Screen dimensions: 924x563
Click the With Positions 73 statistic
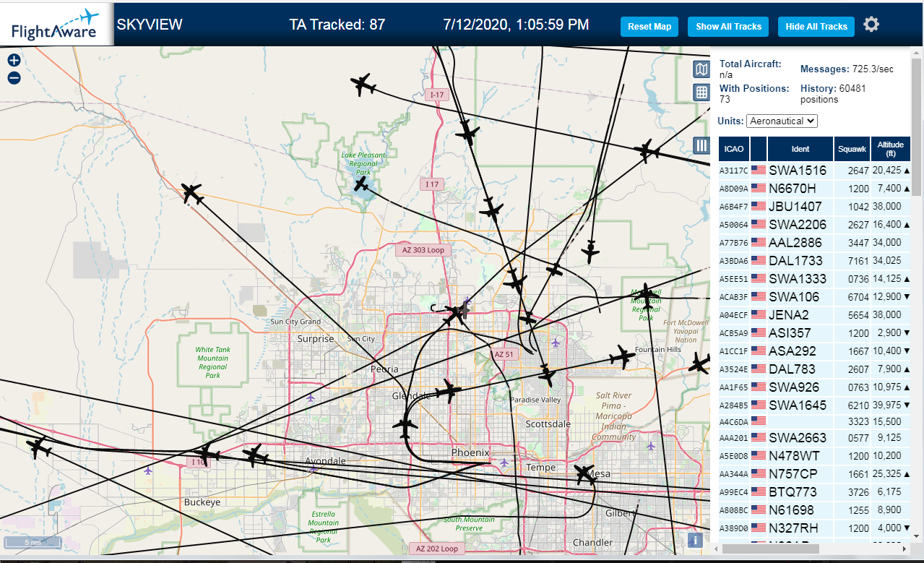tap(754, 94)
